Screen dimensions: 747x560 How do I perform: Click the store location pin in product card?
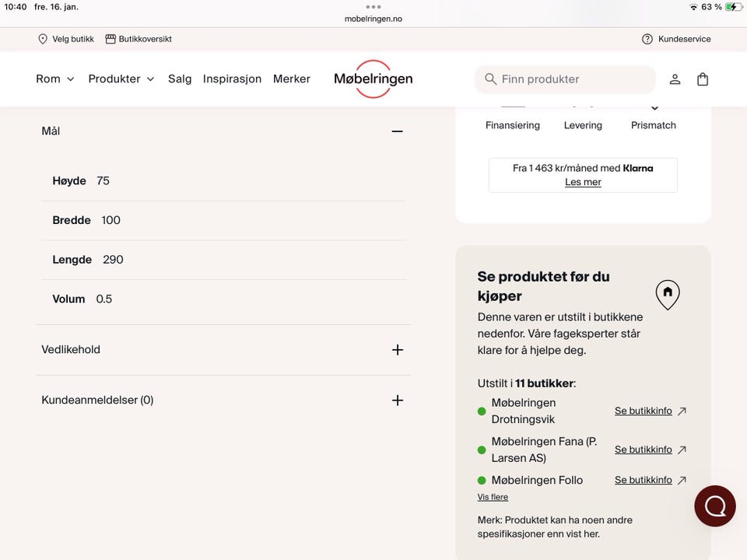[x=668, y=294]
